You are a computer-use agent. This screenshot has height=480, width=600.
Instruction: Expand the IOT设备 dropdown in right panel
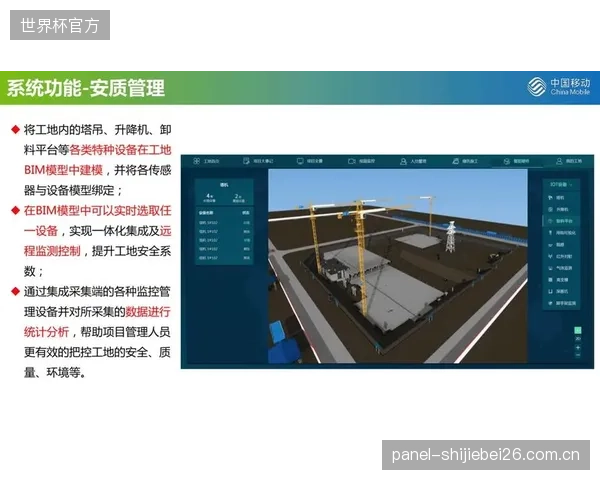561,184
